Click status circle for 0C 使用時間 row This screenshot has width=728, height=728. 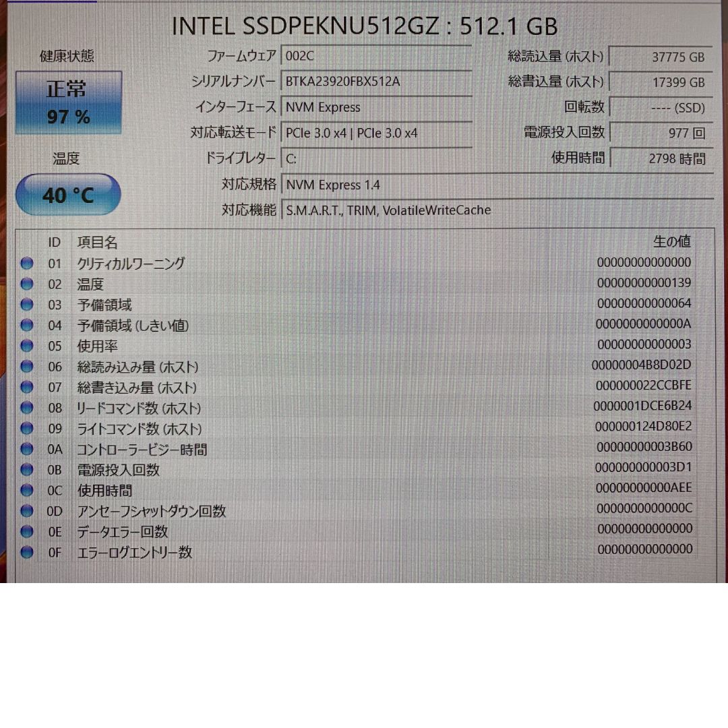click(x=27, y=490)
